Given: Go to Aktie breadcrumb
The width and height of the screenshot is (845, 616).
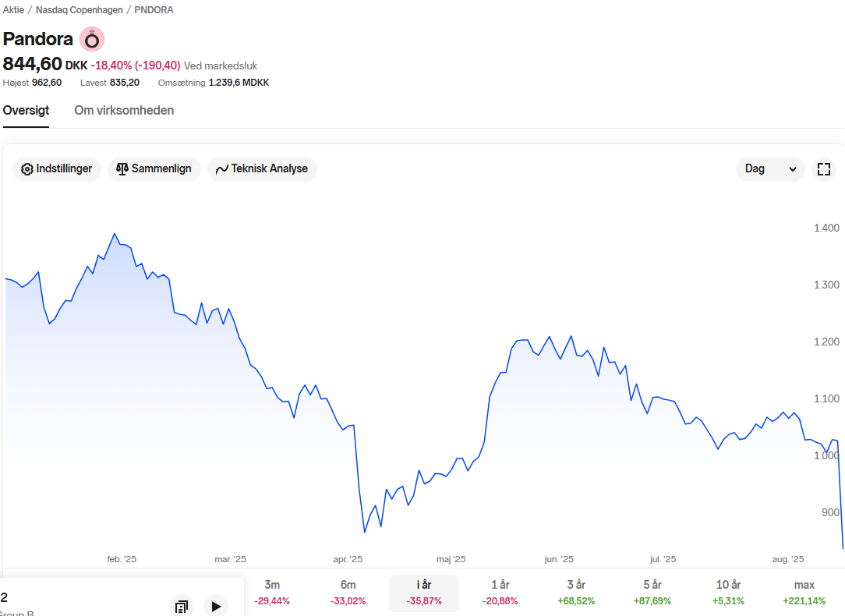Looking at the screenshot, I should [x=13, y=9].
